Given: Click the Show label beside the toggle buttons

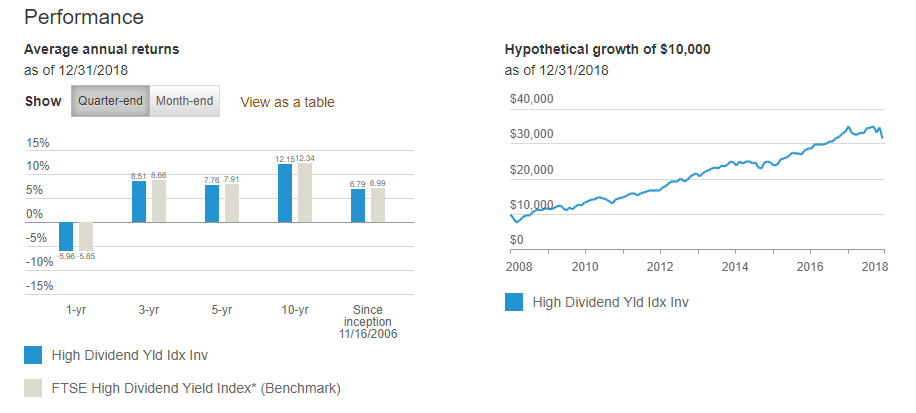Looking at the screenshot, I should (x=43, y=102).
